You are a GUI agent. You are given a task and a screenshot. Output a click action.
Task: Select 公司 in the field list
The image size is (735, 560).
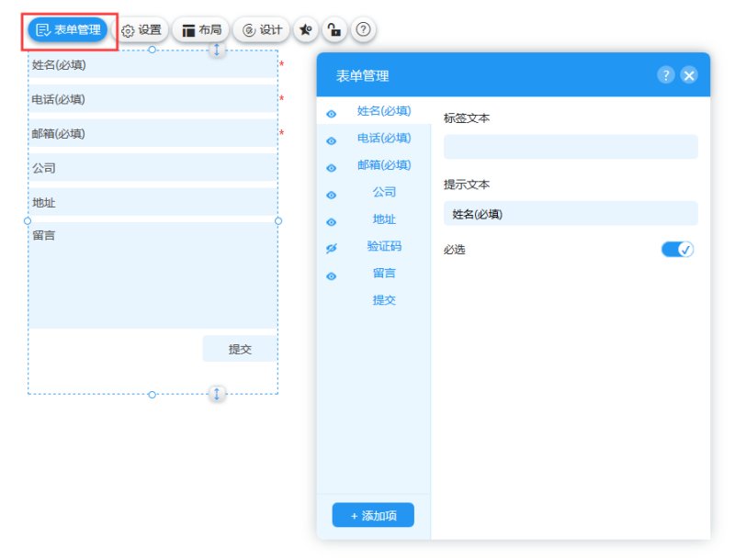[x=384, y=192]
